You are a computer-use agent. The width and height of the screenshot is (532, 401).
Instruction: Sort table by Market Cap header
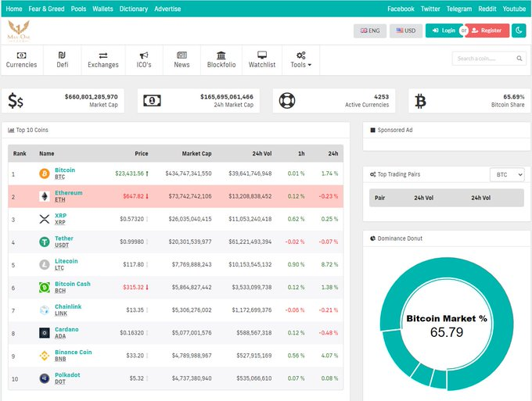coord(196,153)
